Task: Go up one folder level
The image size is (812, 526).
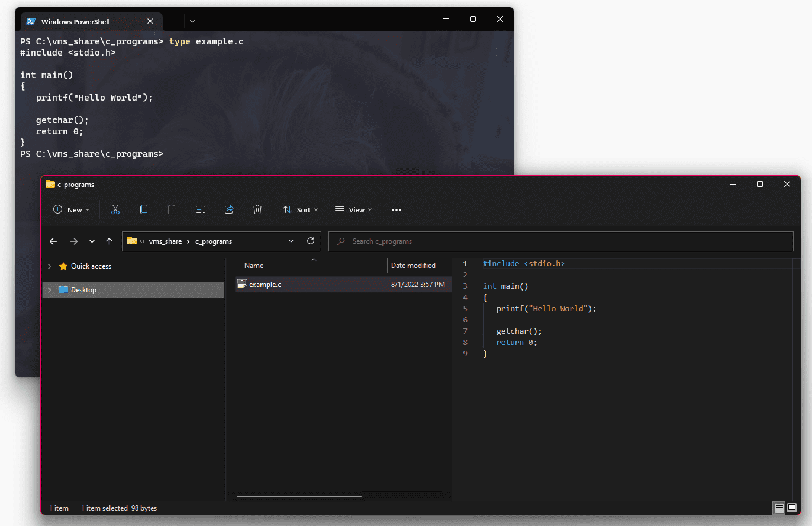Action: coord(109,241)
